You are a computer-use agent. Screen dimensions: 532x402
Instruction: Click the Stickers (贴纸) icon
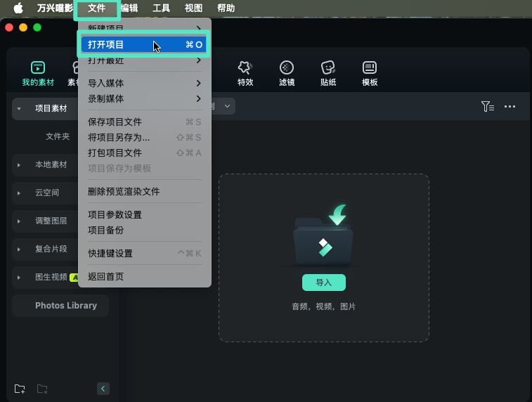click(327, 68)
